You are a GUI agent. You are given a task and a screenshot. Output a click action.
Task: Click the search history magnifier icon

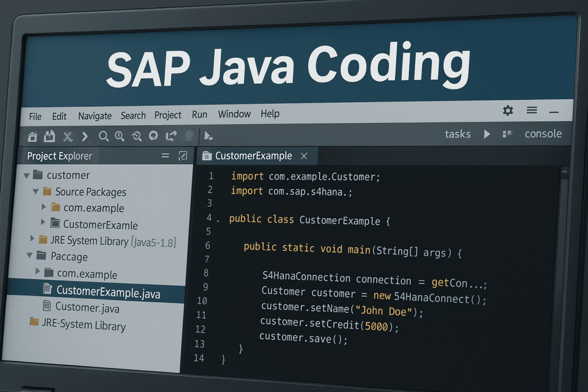coord(137,136)
